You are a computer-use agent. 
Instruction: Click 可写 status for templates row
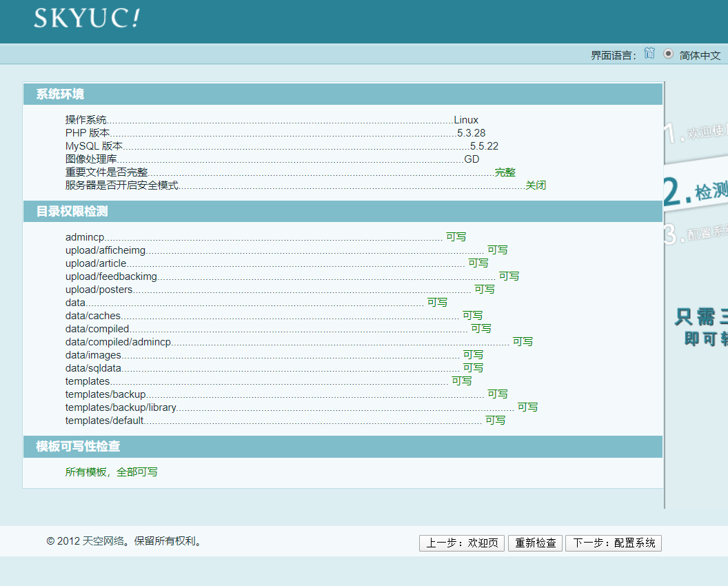click(462, 381)
